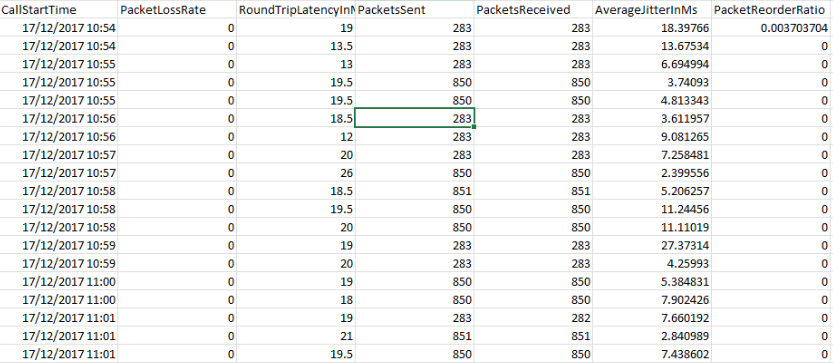Click the latency cell showing 26
Viewport: 833px width, 363px height.
295,173
